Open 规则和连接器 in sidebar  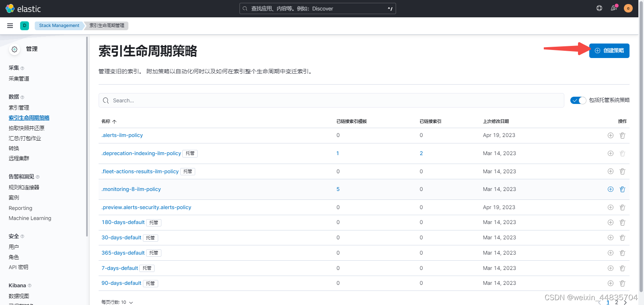pos(24,187)
